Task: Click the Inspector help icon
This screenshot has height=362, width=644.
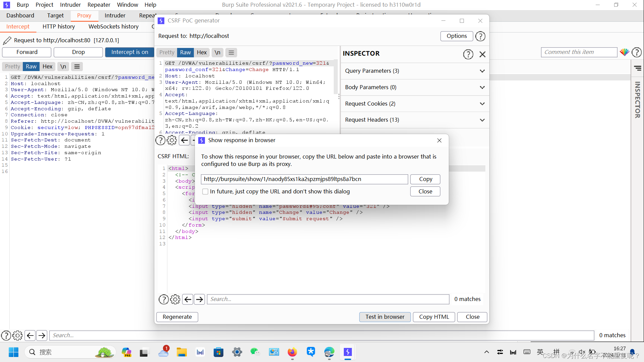Action: [468, 54]
